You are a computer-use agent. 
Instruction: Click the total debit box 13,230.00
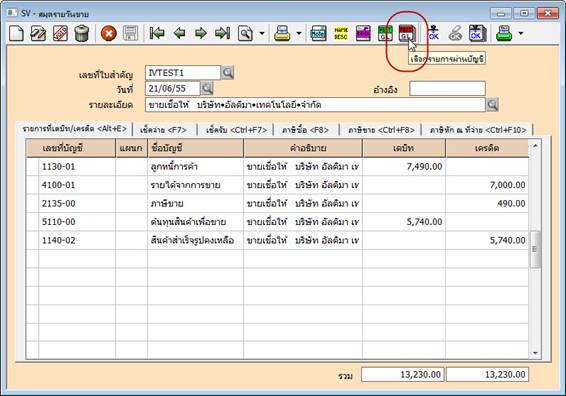[x=403, y=375]
